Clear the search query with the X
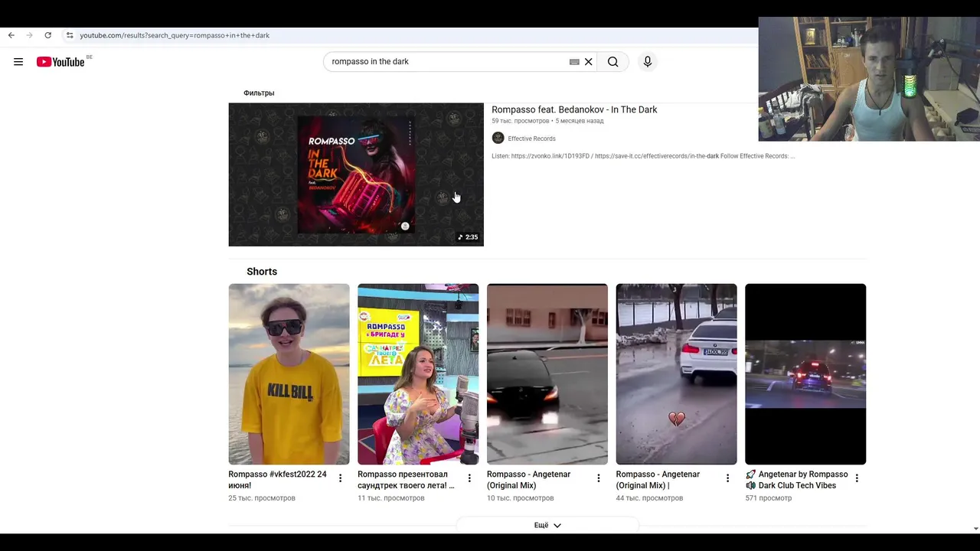Screen dimensions: 980x551 [x=589, y=62]
